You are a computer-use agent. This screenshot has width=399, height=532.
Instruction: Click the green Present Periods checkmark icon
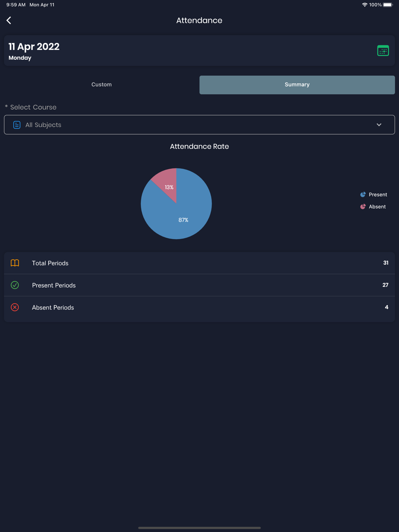point(15,285)
